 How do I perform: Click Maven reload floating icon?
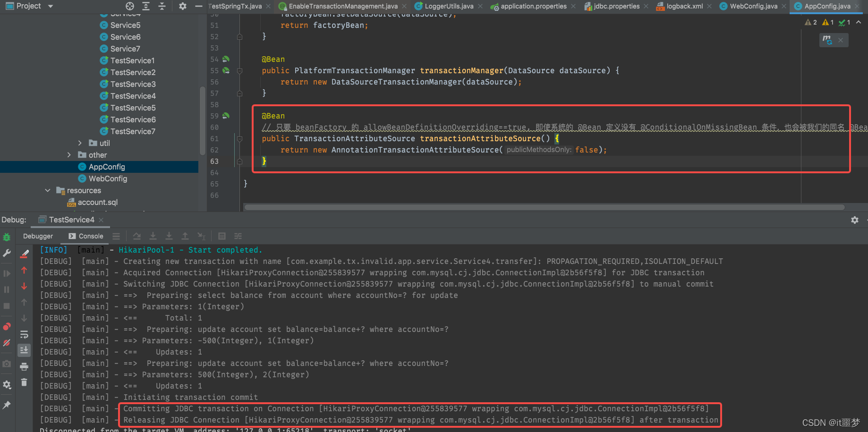click(x=827, y=40)
